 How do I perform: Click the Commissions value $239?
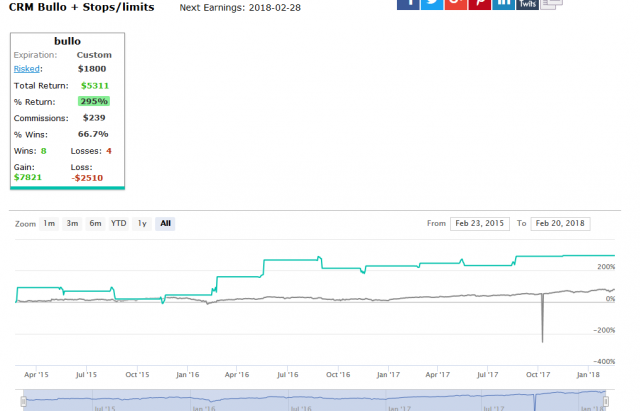(94, 118)
